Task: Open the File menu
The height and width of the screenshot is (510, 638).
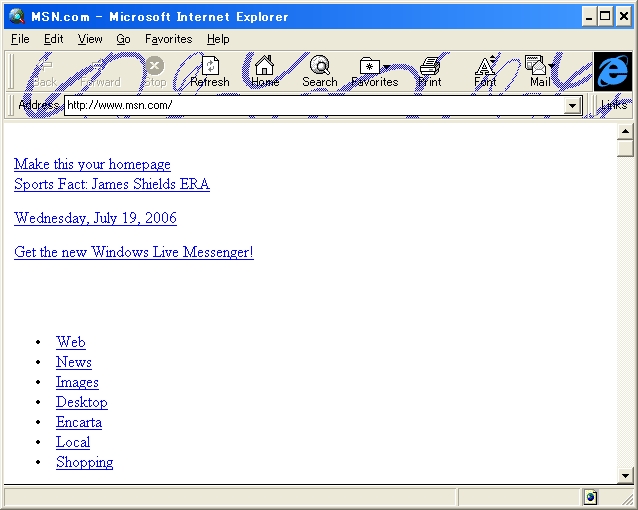Action: pos(20,39)
